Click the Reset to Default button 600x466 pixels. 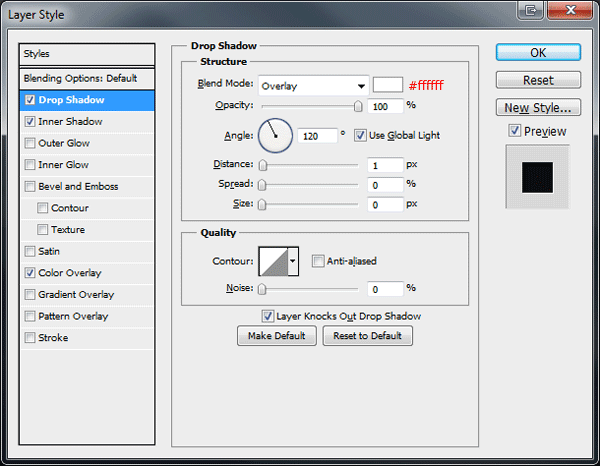[x=367, y=336]
